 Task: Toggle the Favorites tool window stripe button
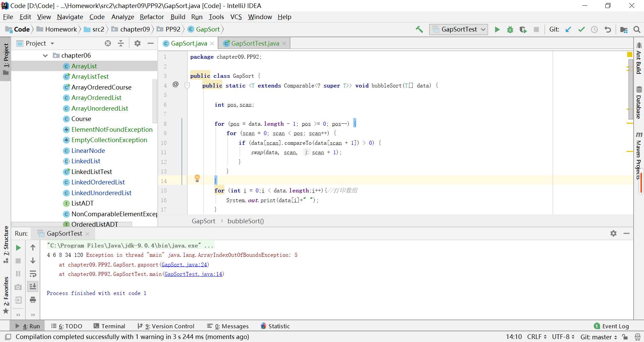coord(6,295)
